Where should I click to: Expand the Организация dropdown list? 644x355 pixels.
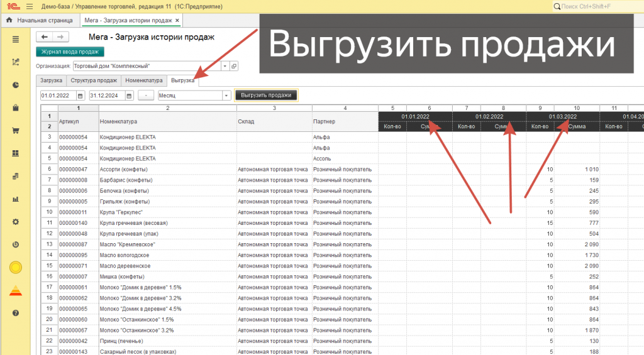pos(225,66)
